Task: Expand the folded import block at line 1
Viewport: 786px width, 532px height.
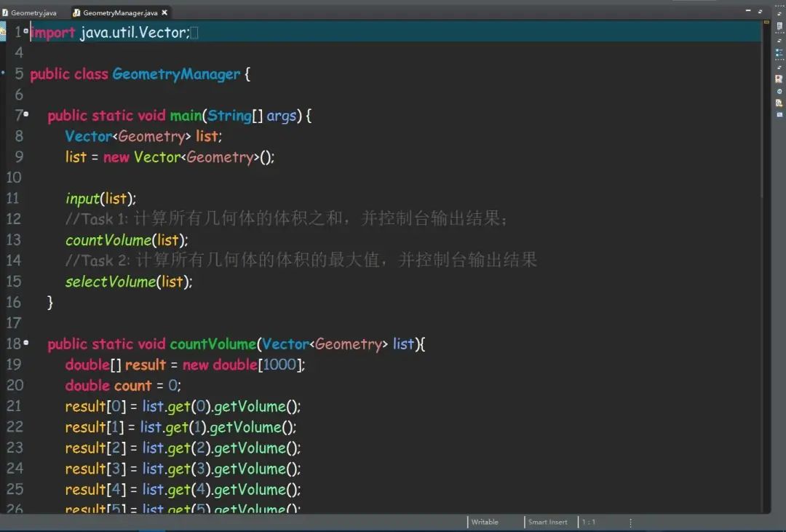Action: click(26, 31)
